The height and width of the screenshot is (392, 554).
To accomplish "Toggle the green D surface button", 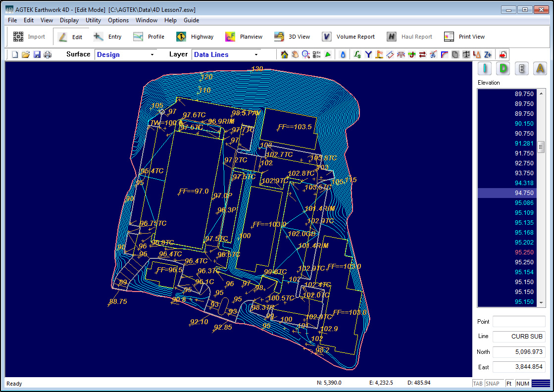I will 504,69.
